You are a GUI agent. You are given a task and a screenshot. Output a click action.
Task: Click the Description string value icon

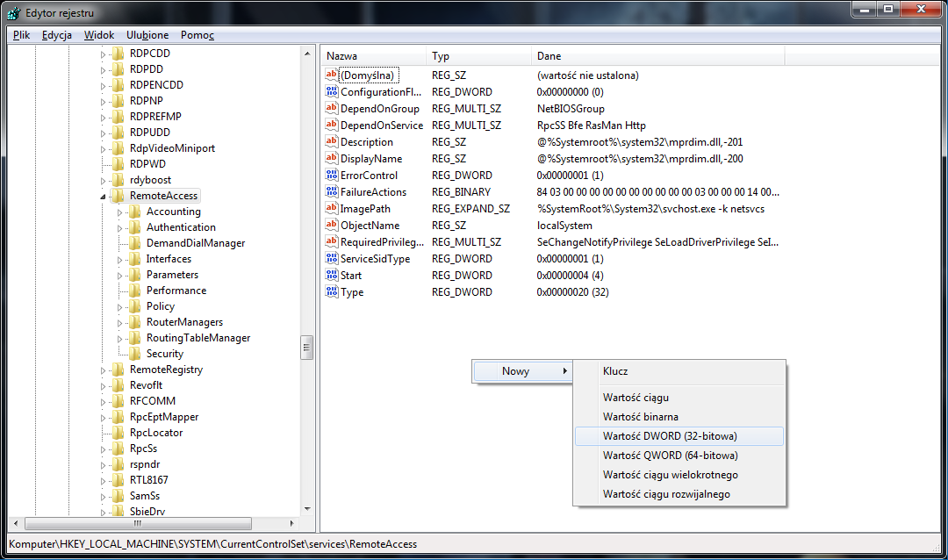coord(331,142)
